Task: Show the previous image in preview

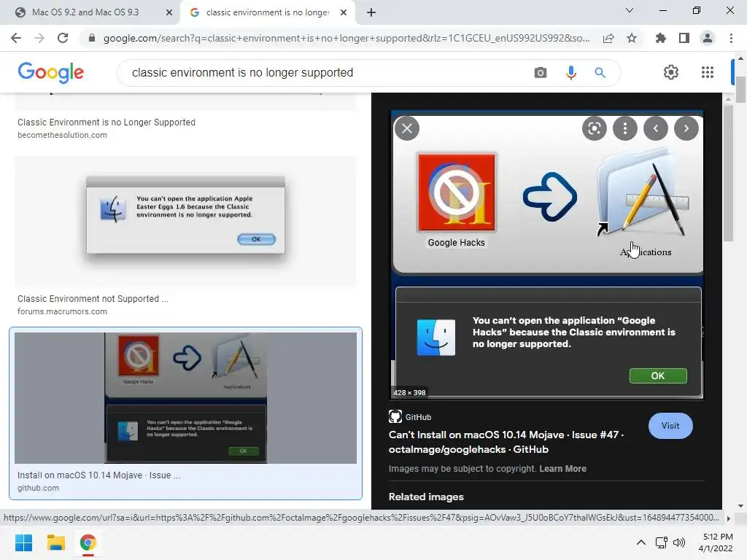Action: click(656, 128)
